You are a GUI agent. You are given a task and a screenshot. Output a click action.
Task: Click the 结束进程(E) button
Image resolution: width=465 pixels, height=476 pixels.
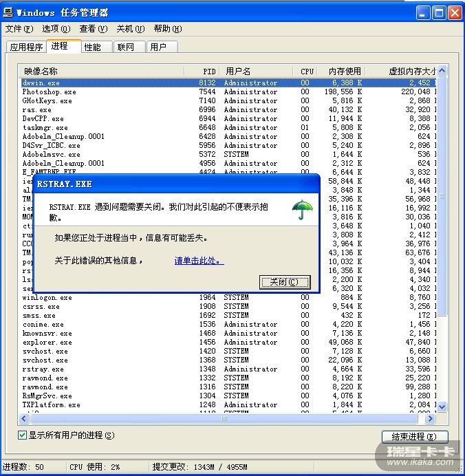(415, 437)
